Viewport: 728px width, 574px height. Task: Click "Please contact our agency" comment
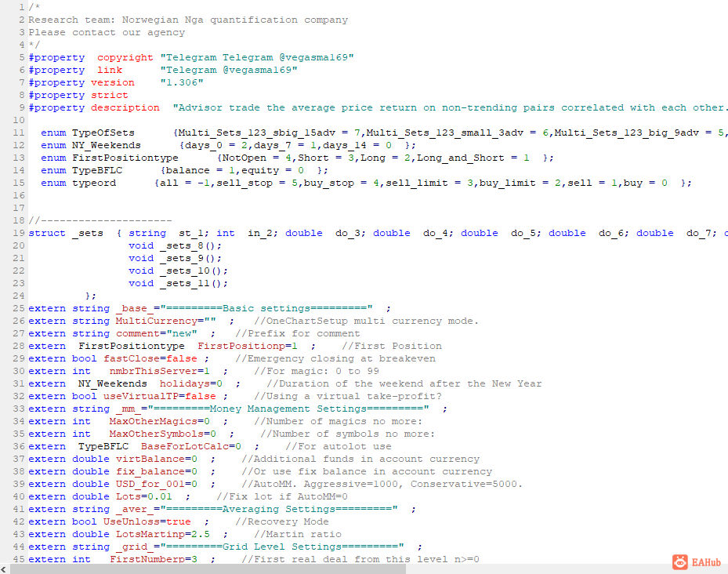[x=107, y=32]
